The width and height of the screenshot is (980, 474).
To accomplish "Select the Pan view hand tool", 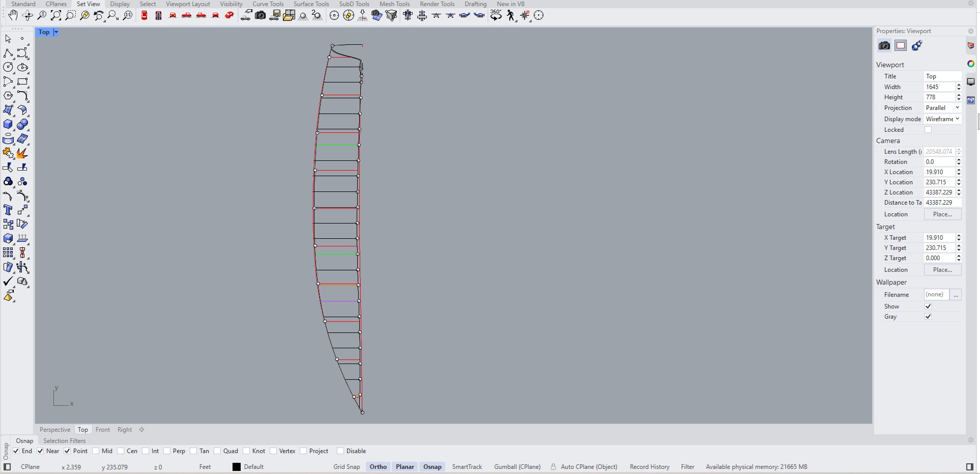I will 13,15.
